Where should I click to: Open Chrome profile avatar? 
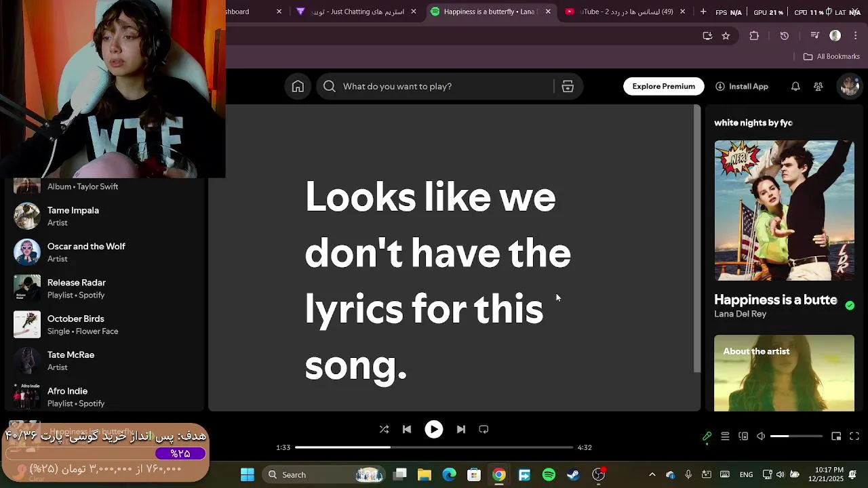(835, 36)
